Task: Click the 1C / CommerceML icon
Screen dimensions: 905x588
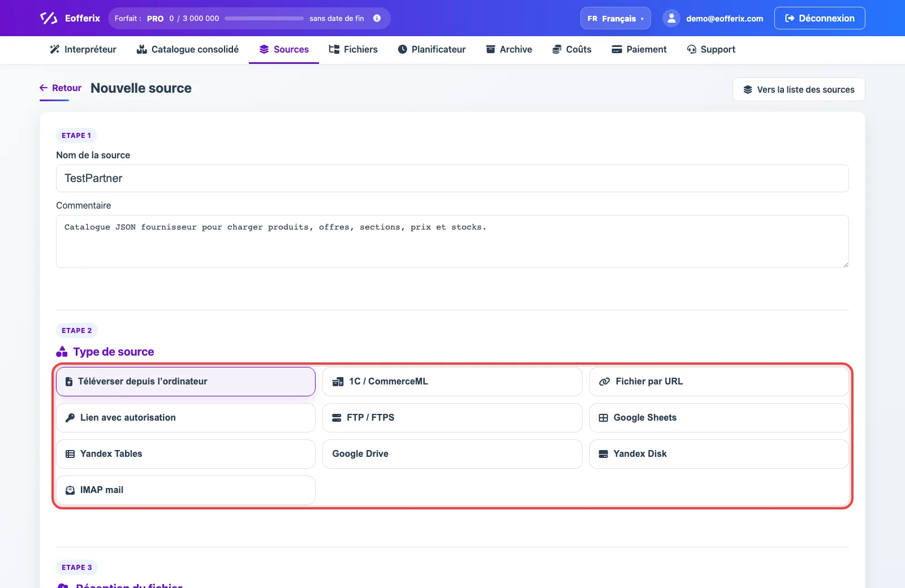Action: 338,382
